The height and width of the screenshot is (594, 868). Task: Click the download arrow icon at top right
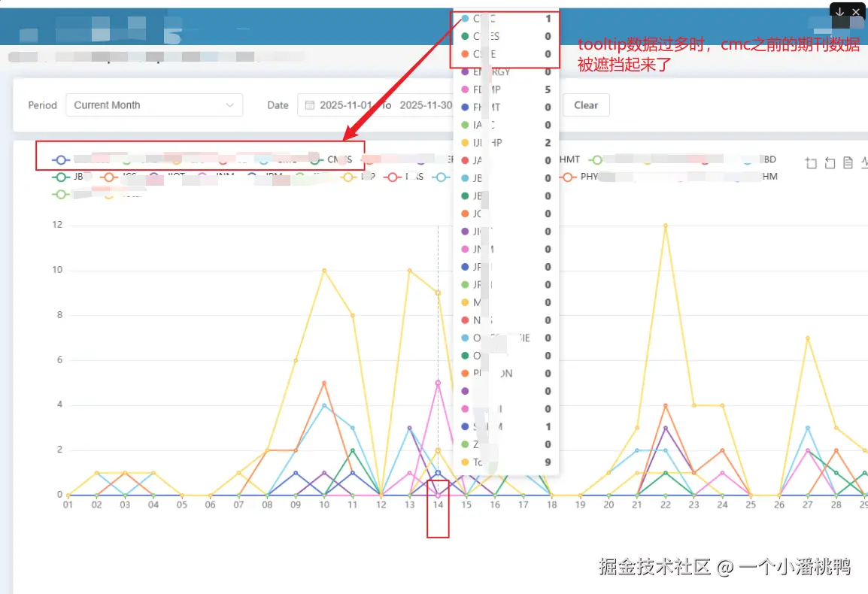(x=839, y=11)
